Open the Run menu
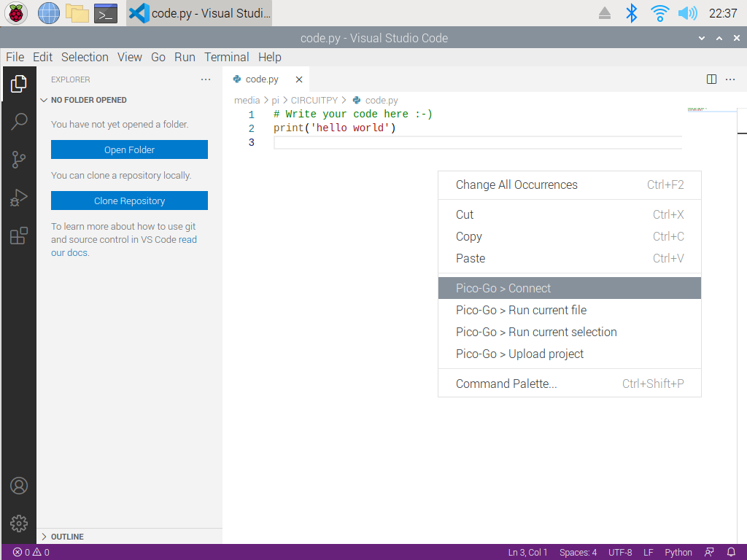 (x=185, y=57)
